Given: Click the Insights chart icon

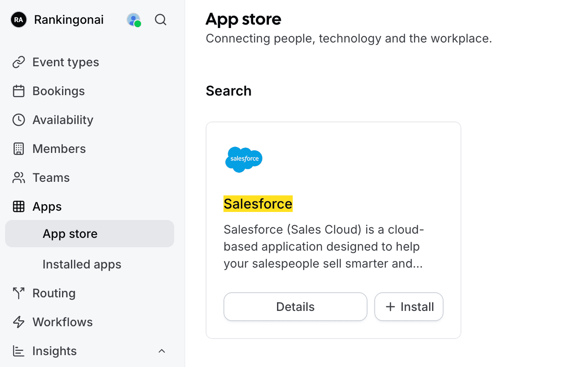Looking at the screenshot, I should tap(19, 351).
